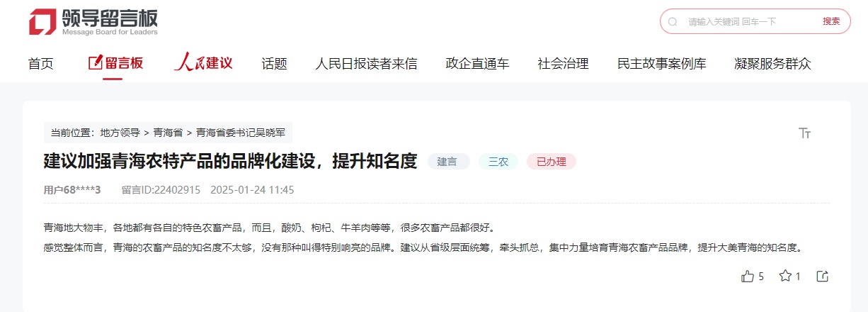The width and height of the screenshot is (868, 312).
Task: Open the 人民建议 tab
Action: pyautogui.click(x=204, y=63)
